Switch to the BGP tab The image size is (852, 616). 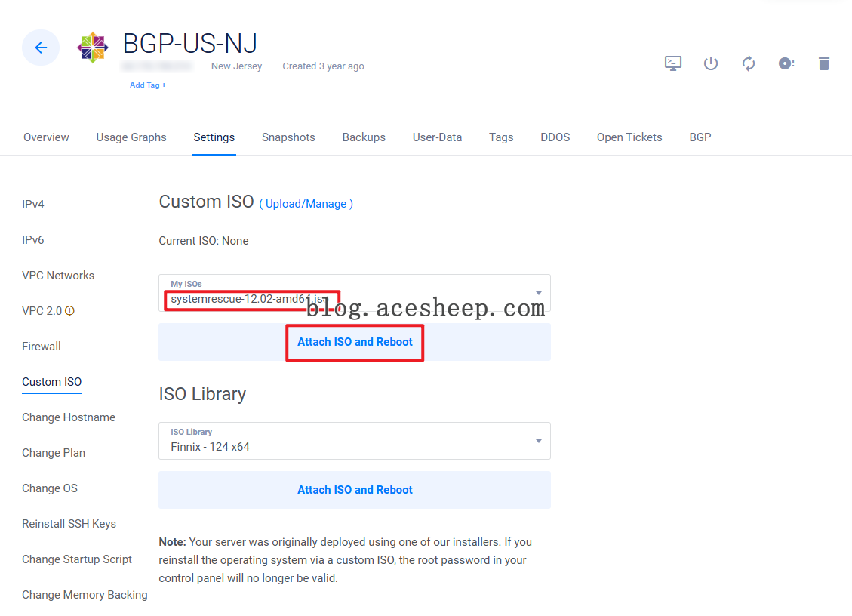[700, 137]
